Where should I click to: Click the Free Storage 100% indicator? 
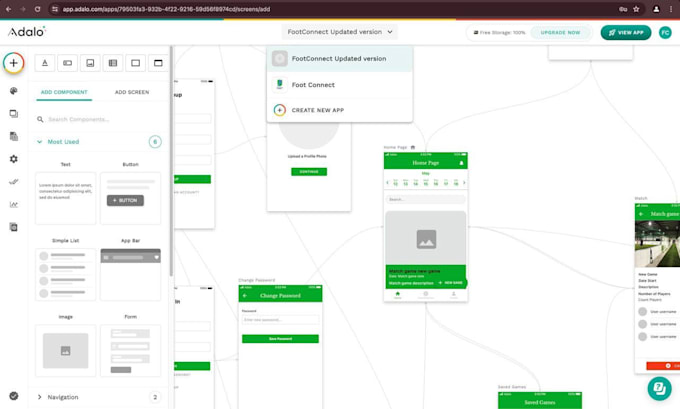tap(499, 33)
